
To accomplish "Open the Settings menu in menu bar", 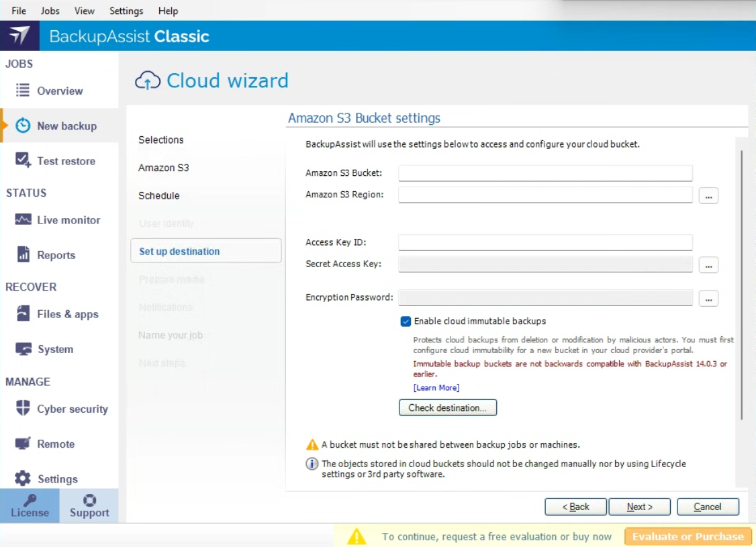I will (126, 11).
